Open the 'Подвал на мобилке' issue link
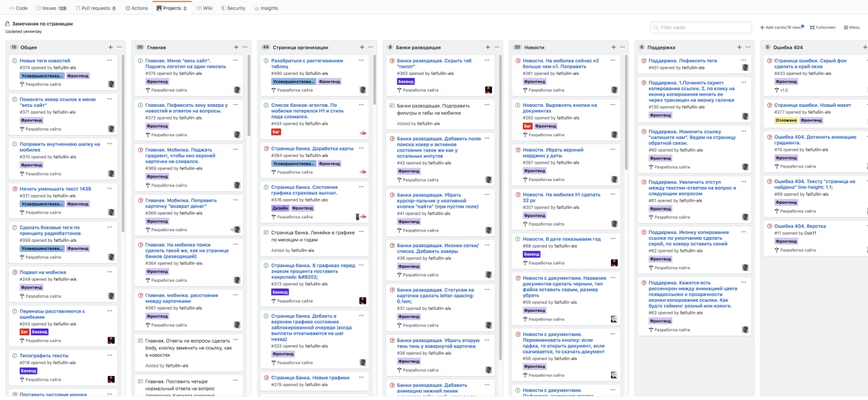The width and height of the screenshot is (868, 400). (x=43, y=272)
